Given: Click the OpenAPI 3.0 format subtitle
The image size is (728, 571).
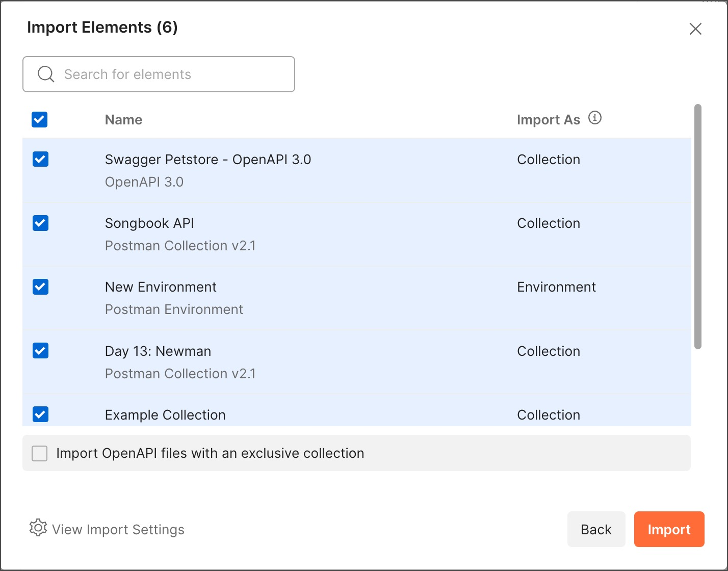Looking at the screenshot, I should point(144,182).
